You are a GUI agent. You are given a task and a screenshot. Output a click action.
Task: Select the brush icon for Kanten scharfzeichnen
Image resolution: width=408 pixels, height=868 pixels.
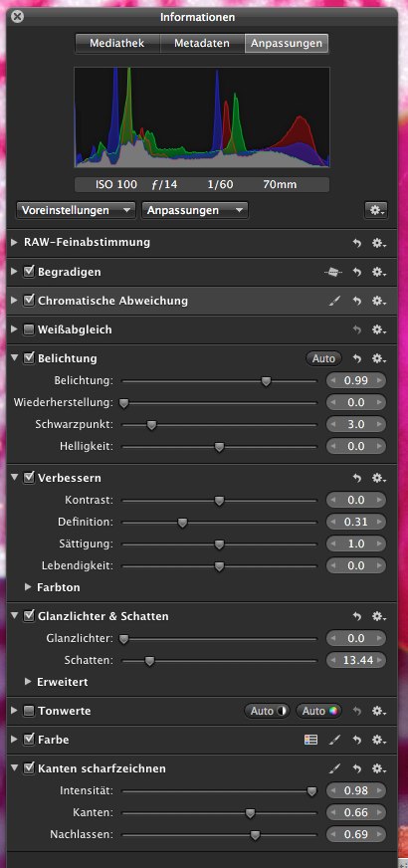point(335,768)
